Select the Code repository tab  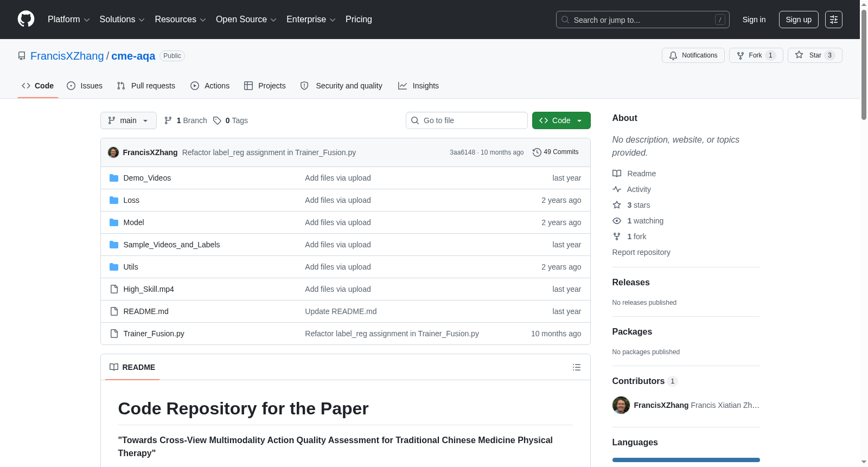coord(38,86)
